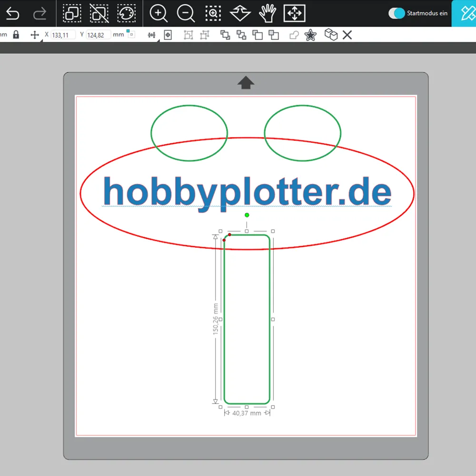Screen dimensions: 476x476
Task: Edit the X position field 133,11
Action: (62, 35)
